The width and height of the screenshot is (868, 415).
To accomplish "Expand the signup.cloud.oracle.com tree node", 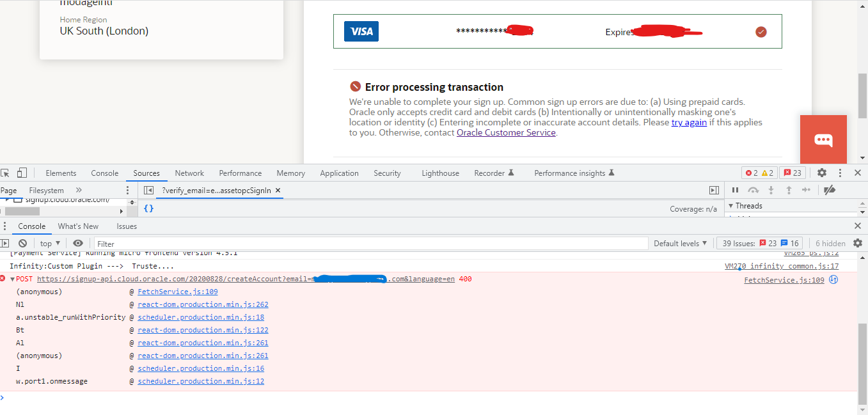I will 8,200.
